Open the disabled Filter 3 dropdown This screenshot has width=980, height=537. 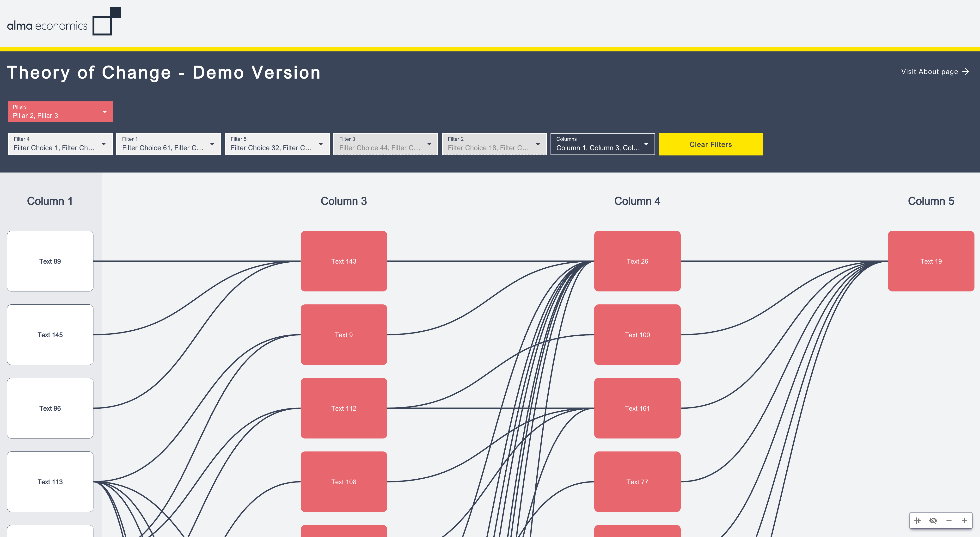(x=385, y=144)
